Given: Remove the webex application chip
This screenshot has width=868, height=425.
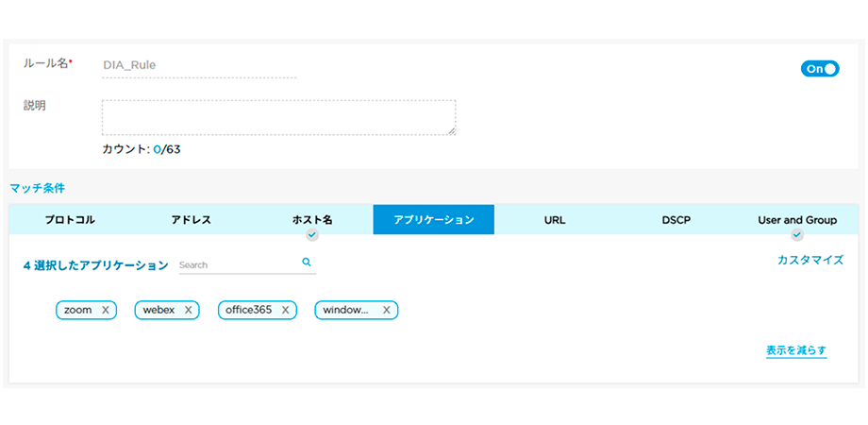Looking at the screenshot, I should pos(189,310).
